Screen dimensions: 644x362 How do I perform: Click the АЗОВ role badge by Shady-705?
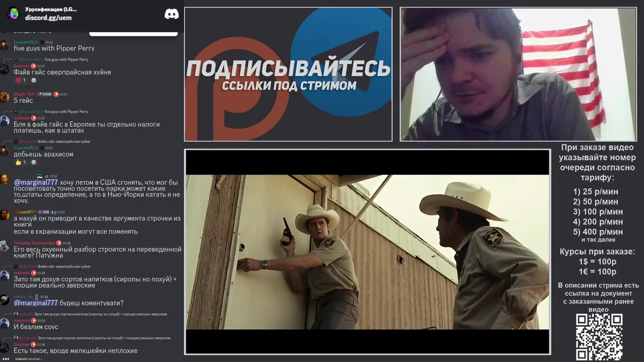45,94
